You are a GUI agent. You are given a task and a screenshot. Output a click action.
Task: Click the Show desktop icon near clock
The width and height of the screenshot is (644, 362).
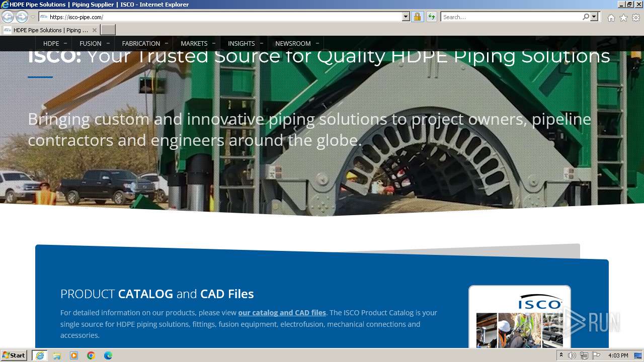638,355
